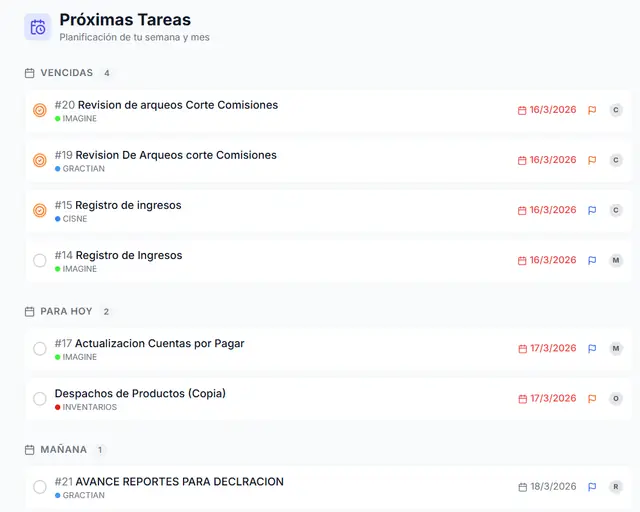This screenshot has height=512, width=640.
Task: Click orange flag on Despachos de Productos
Action: 592,398
